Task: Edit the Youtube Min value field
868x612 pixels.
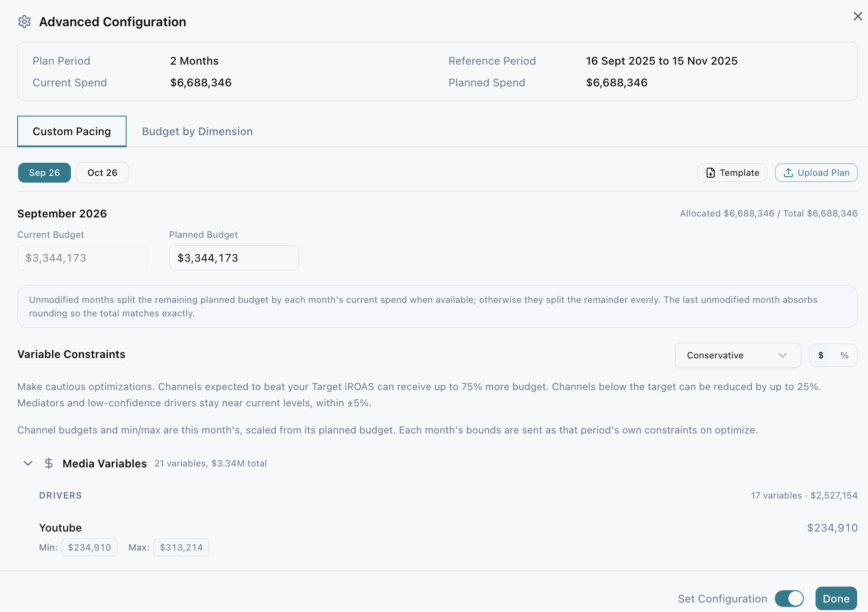Action: [90, 547]
